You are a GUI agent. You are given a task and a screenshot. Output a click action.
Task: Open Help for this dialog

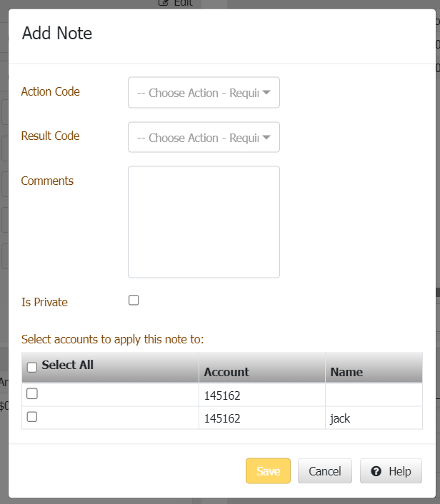391,471
